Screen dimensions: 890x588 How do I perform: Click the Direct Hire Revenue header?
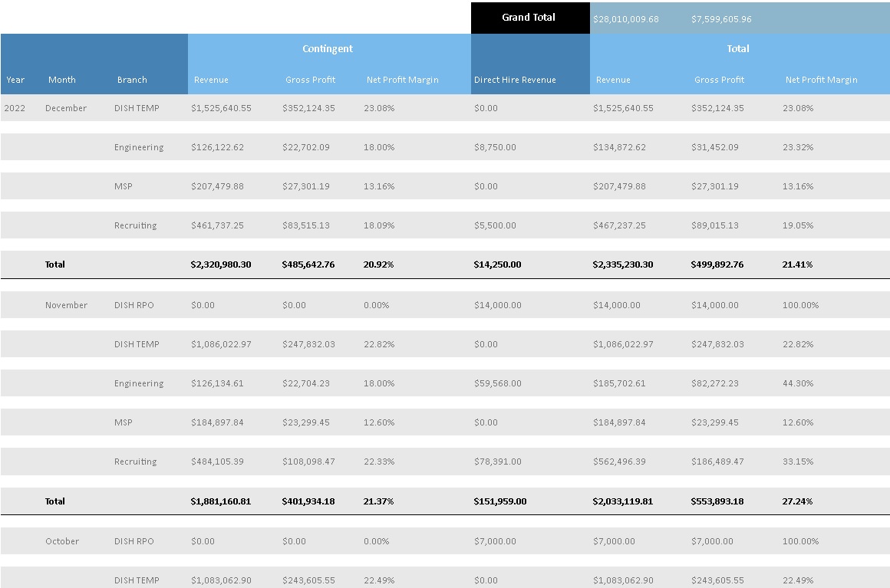[x=515, y=80]
